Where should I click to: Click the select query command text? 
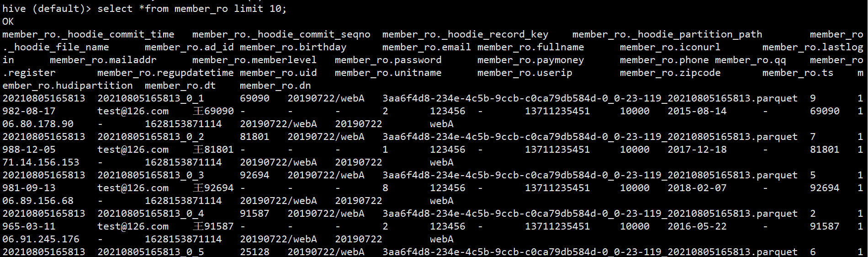point(192,9)
